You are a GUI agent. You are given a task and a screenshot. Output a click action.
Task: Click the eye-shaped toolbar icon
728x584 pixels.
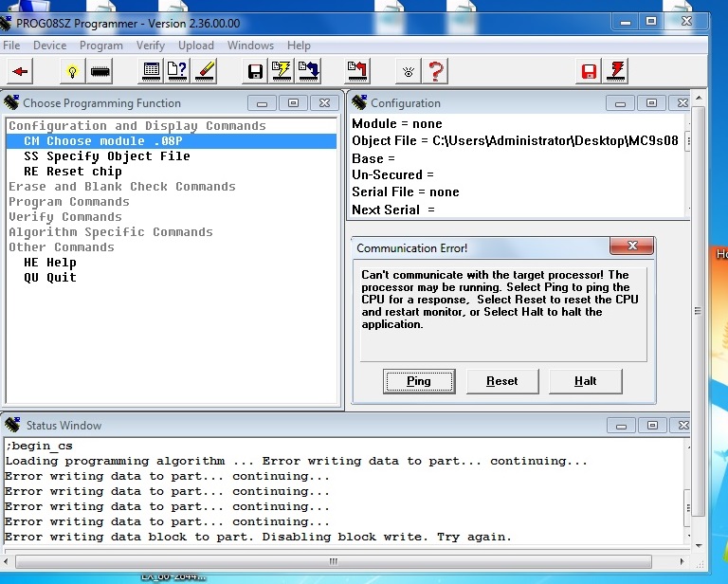[x=409, y=71]
